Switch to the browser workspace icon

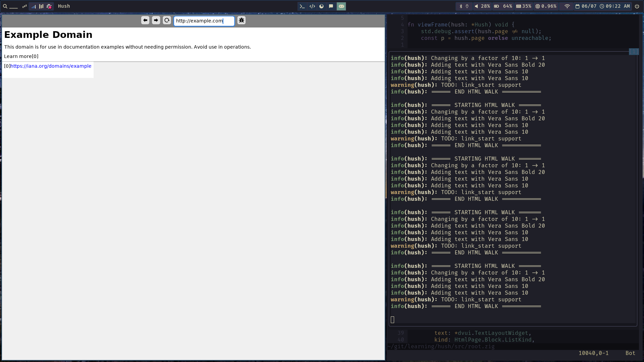(321, 6)
